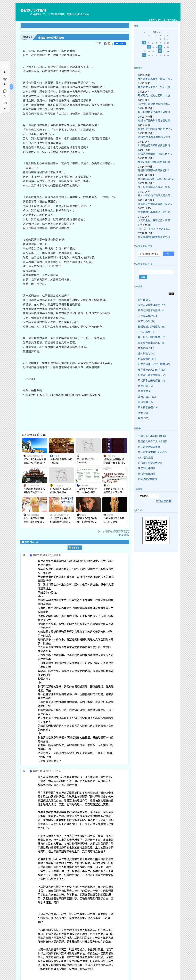Click 發表留言 button

[x=75, y=547]
